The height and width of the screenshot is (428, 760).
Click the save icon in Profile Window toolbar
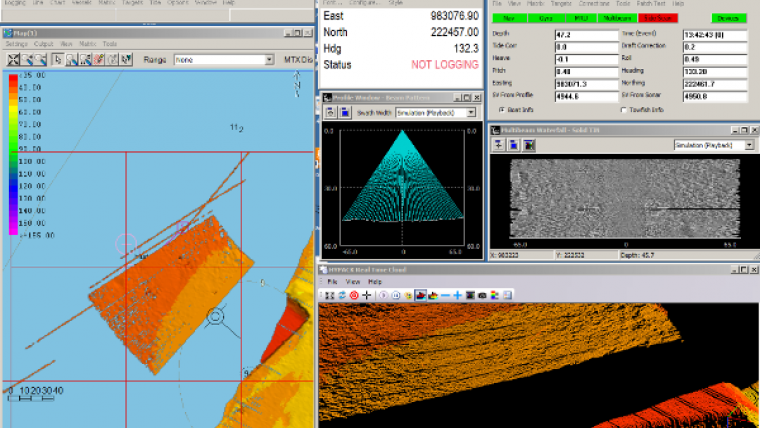click(x=343, y=112)
